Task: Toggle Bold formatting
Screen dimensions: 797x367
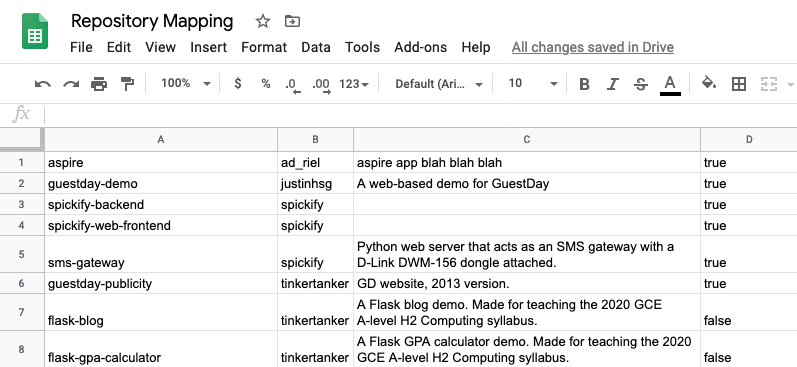Action: tap(584, 84)
